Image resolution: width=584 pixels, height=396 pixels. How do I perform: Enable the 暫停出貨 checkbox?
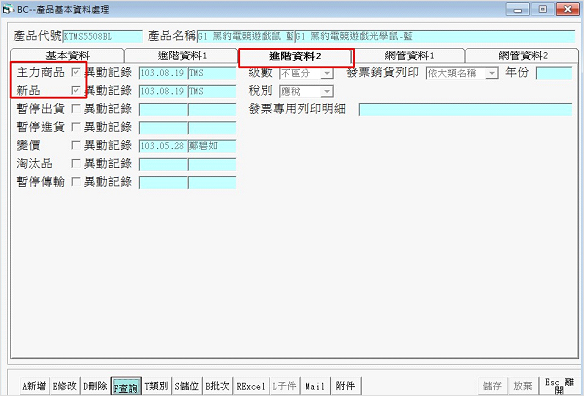click(76, 109)
